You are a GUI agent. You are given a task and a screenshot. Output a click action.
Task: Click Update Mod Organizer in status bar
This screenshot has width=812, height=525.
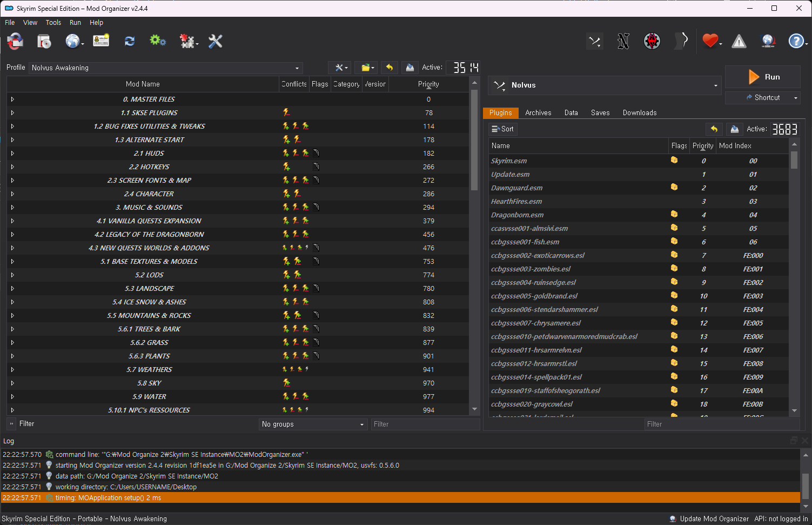pyautogui.click(x=709, y=519)
